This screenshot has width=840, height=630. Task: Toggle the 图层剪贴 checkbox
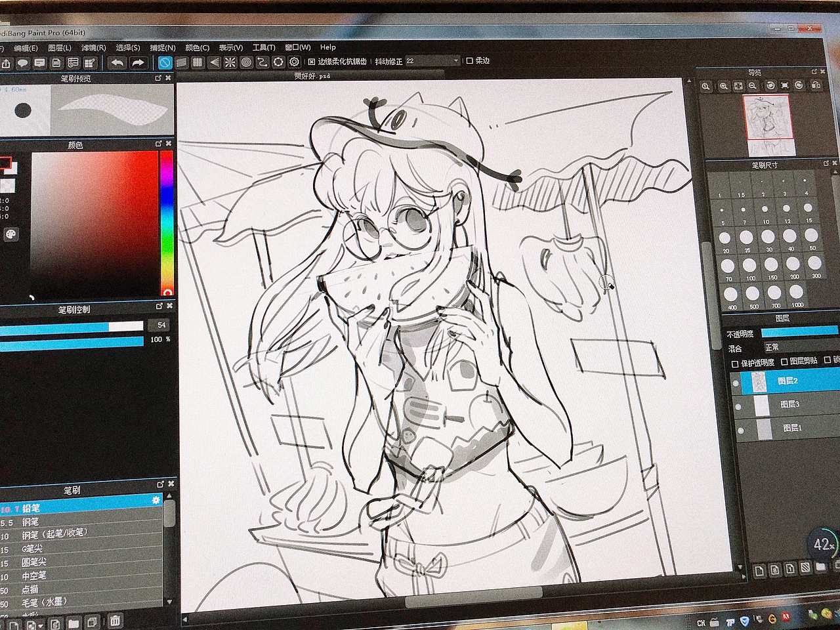784,362
